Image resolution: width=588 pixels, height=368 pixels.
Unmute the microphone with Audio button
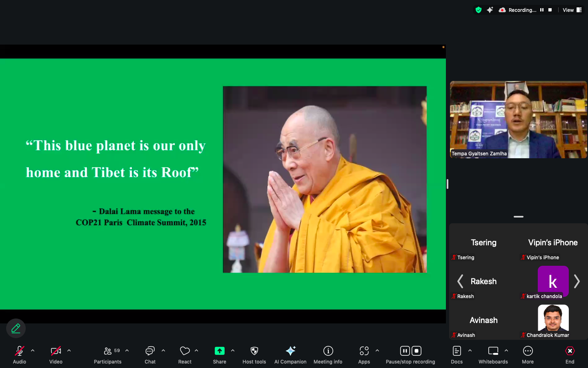[19, 351]
